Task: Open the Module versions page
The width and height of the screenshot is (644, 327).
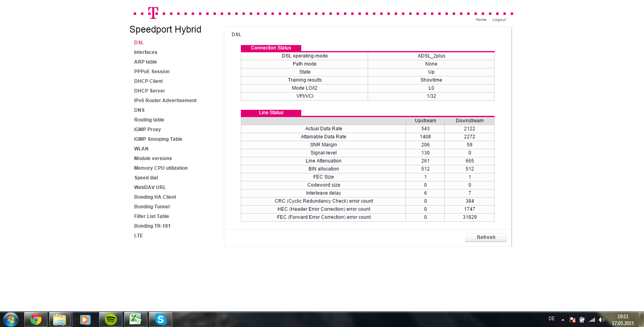Action: (153, 158)
